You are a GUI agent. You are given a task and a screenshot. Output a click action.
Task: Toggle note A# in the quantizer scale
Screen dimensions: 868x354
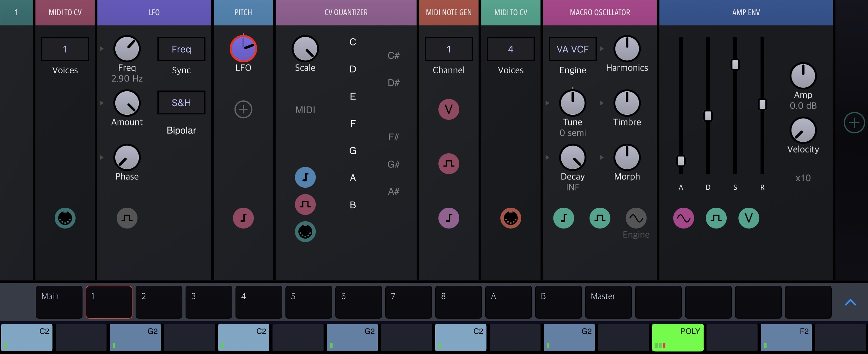tap(394, 191)
